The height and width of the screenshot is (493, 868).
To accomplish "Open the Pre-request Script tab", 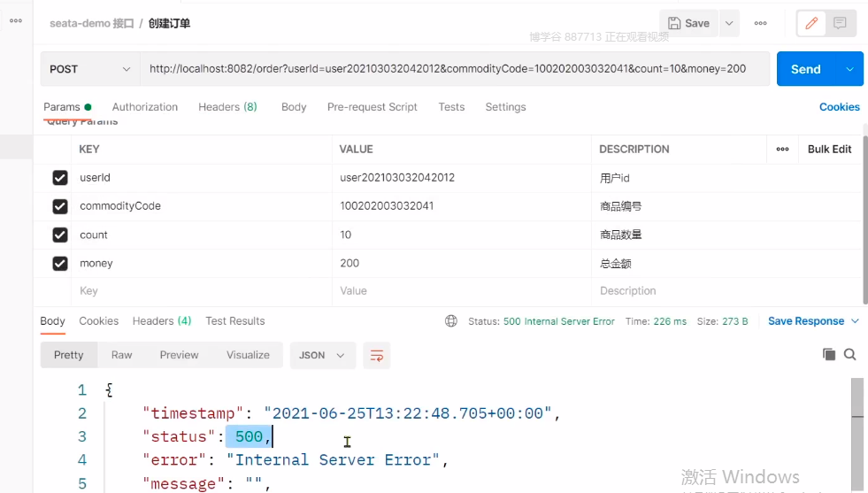I will (372, 107).
